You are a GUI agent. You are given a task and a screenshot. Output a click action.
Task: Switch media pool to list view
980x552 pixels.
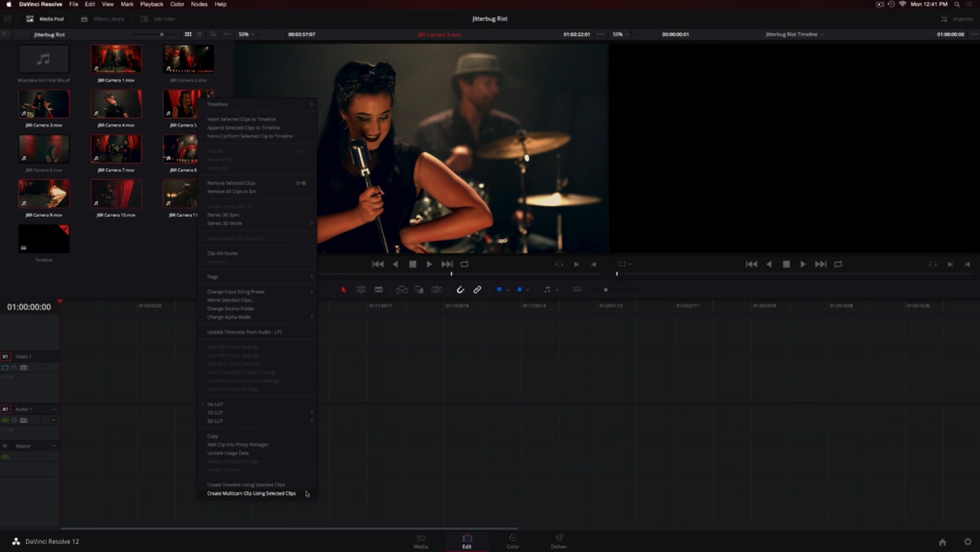tap(199, 34)
